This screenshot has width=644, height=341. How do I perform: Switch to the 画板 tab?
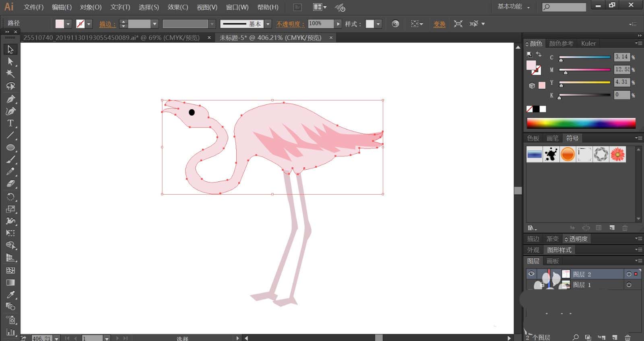click(553, 261)
